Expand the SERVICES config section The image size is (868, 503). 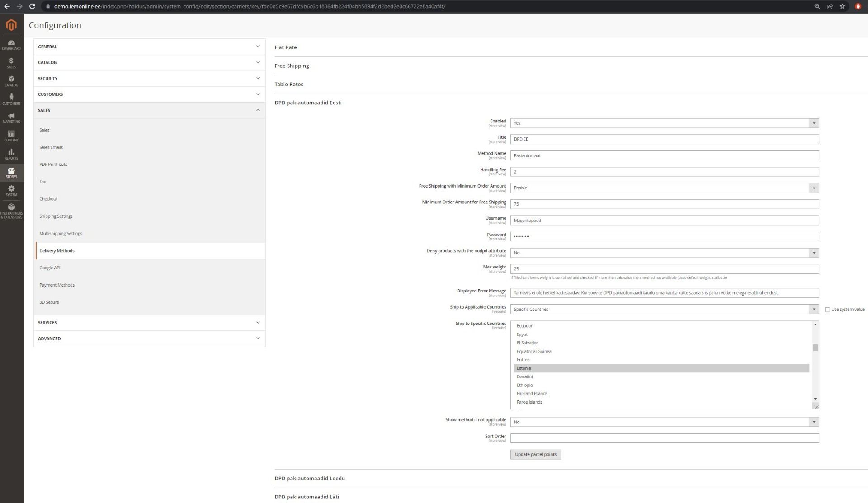click(149, 322)
